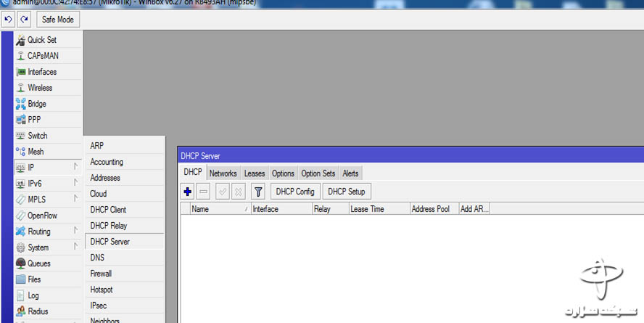Expand the Routing submenu arrow
The image size is (644, 323).
pyautogui.click(x=75, y=231)
